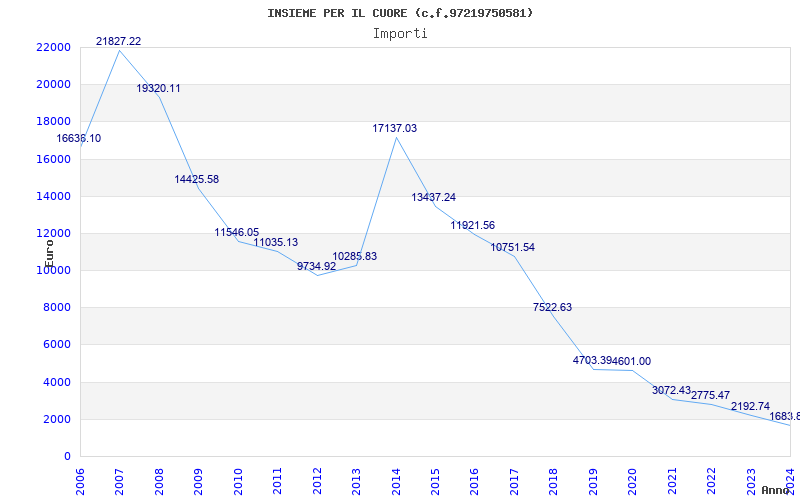800x500 pixels.
Task: Click the 17137.03 data point label
Action: [394, 129]
